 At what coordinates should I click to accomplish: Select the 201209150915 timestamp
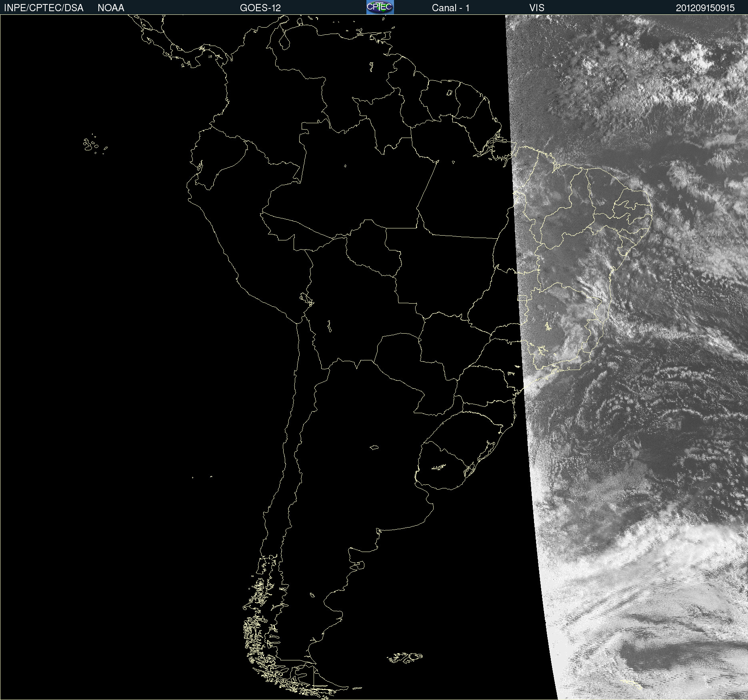(705, 8)
